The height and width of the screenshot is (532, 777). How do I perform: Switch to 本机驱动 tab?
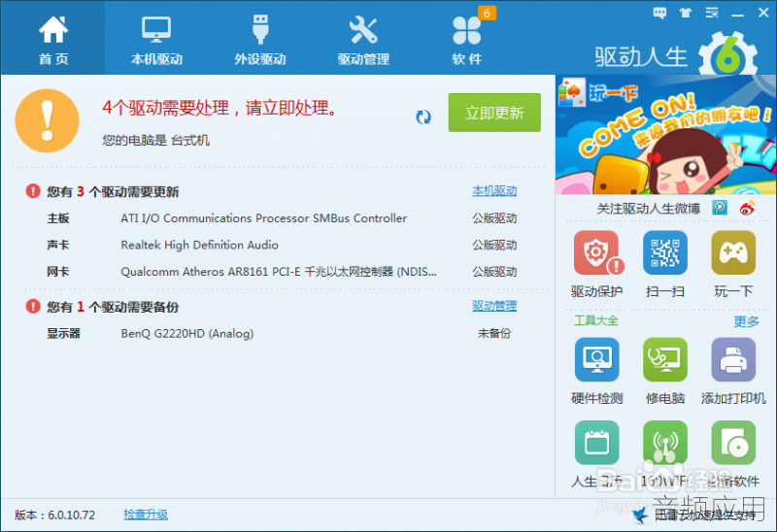point(156,40)
